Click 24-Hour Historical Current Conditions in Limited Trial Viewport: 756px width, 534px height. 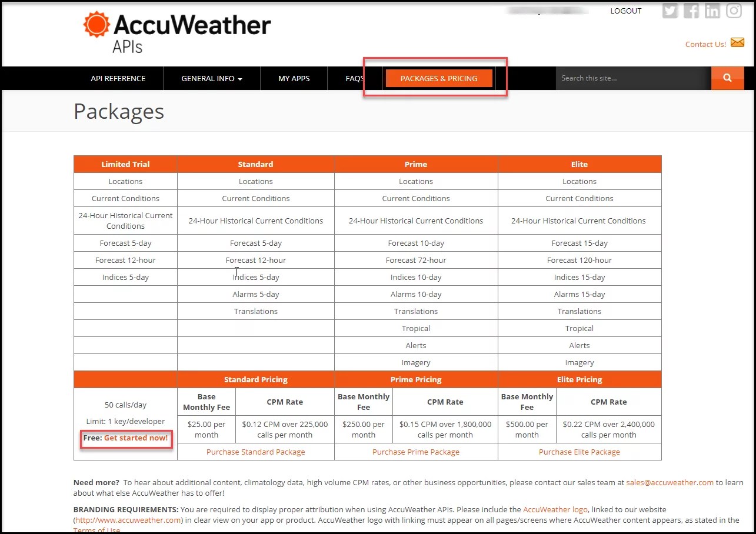[x=125, y=221]
